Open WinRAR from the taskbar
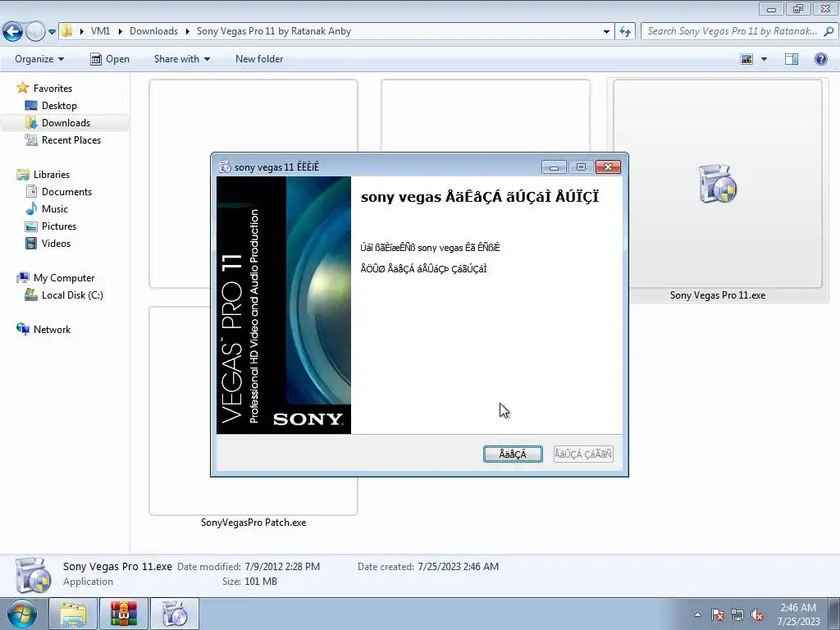Viewport: 840px width, 630px height. 124,614
